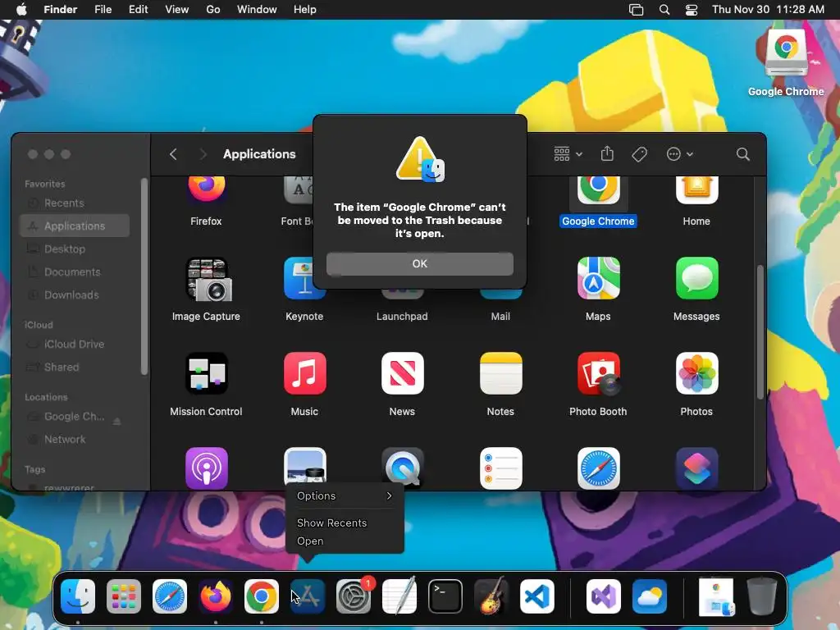840x630 pixels.
Task: Select the Shortcuts app icon
Action: [696, 468]
